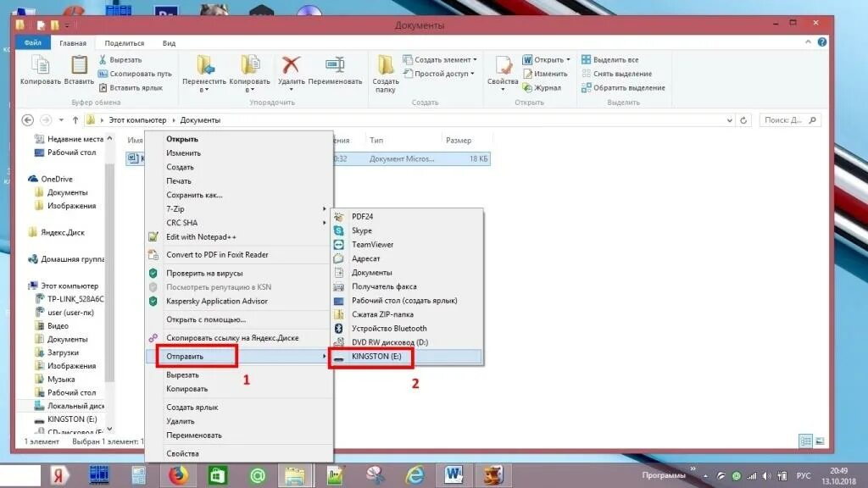Switch to details view icon in status bar
The width and height of the screenshot is (868, 488).
(805, 441)
